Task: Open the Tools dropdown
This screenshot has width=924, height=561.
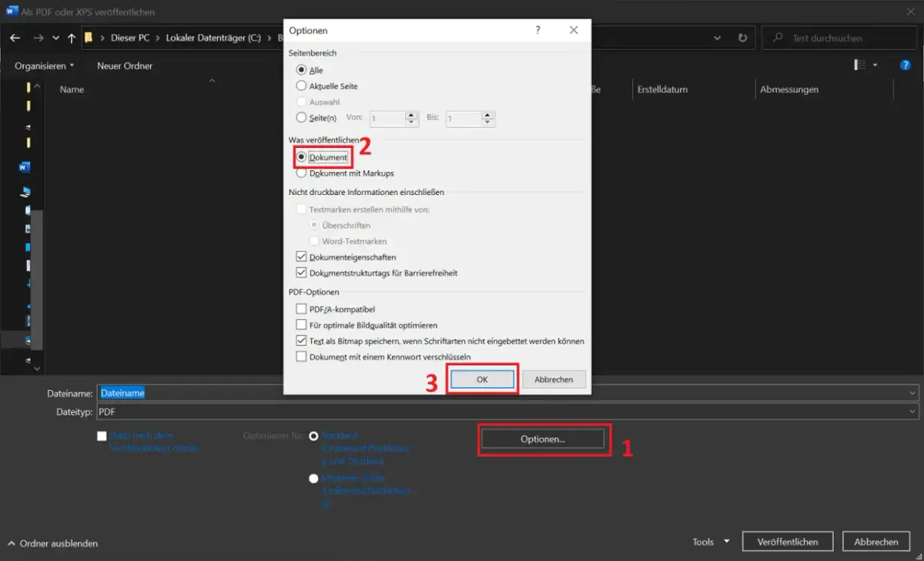Action: pos(709,541)
